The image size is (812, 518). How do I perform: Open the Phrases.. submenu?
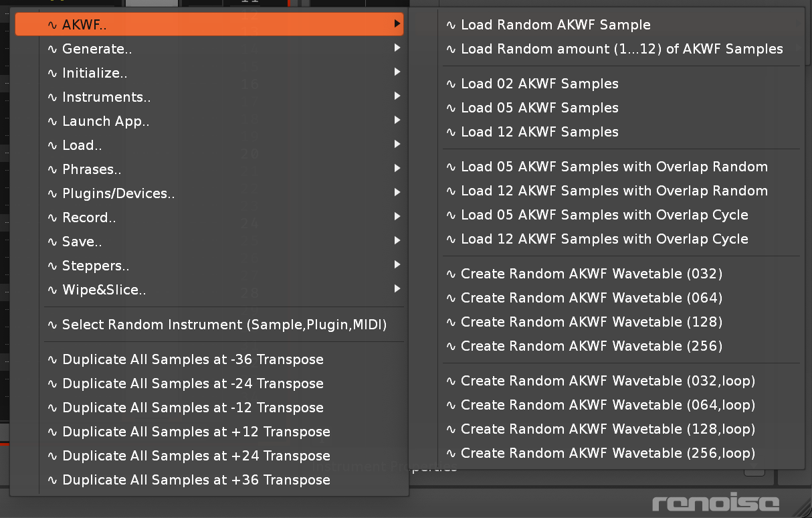pyautogui.click(x=209, y=169)
